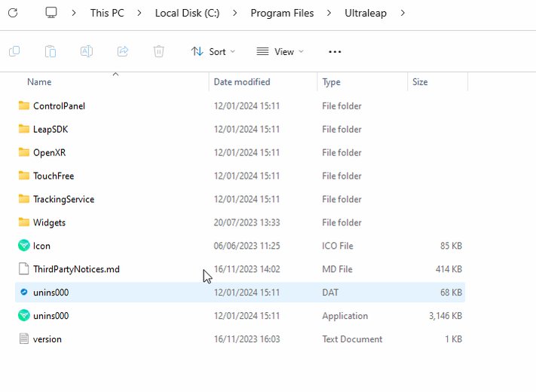Click the unins000 DAT file icon

(24, 292)
